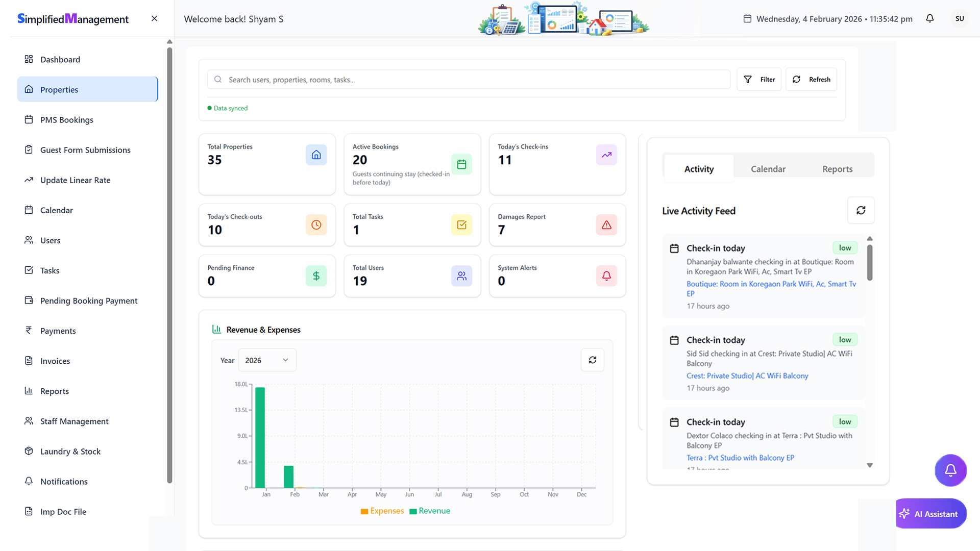Switch to the Calendar tab
The image size is (980, 551).
coord(768,169)
